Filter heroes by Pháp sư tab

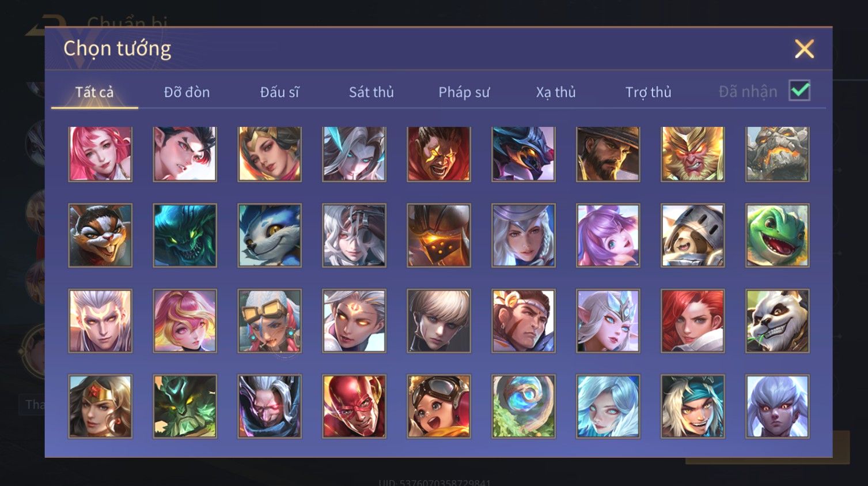point(464,92)
